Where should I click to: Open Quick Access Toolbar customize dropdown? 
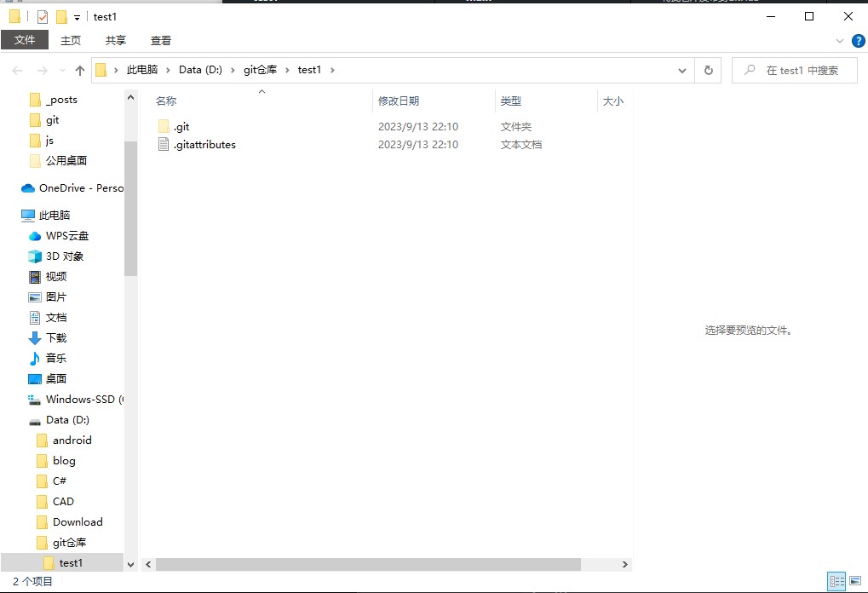tap(77, 17)
